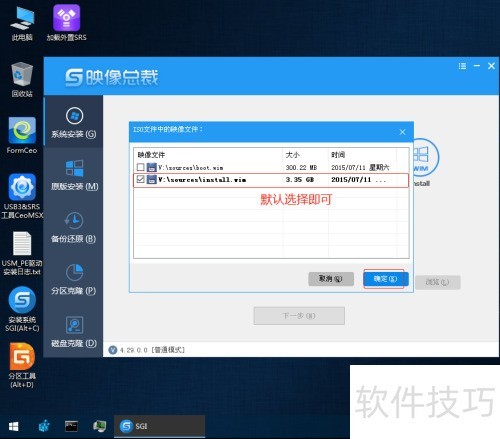
Task: Select 原版安装 (M) in the sidebar
Action: tap(74, 174)
